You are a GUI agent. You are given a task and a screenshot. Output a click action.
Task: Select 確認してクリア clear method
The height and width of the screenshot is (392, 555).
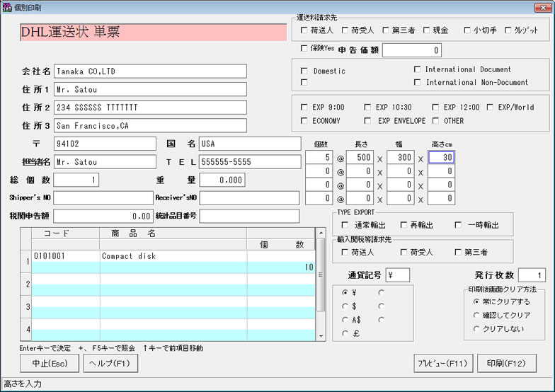476,315
